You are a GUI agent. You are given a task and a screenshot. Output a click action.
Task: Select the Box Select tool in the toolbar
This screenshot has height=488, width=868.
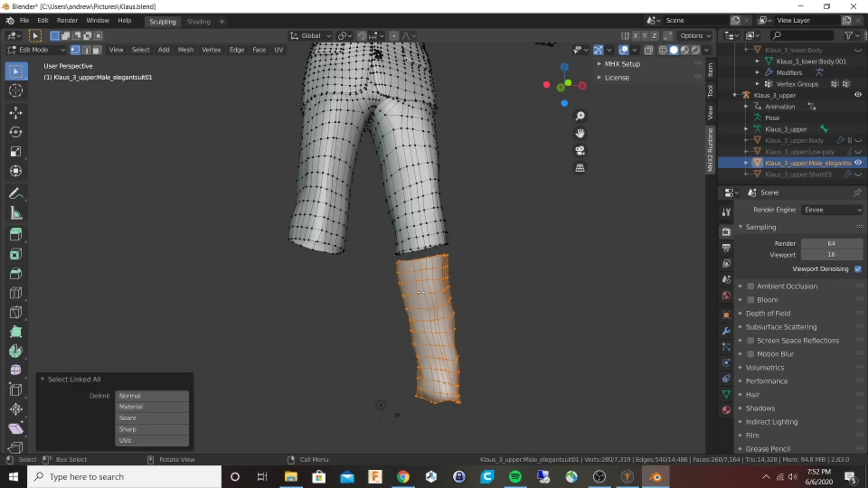16,71
